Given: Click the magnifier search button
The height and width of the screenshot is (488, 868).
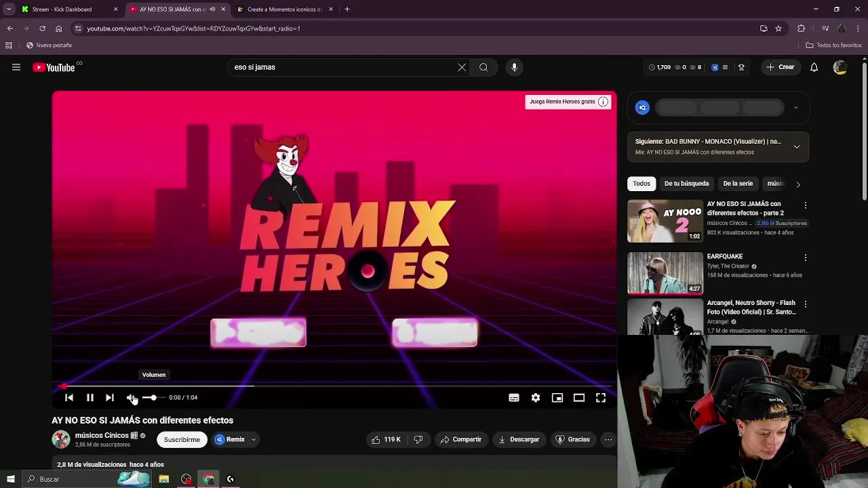Looking at the screenshot, I should tap(484, 67).
